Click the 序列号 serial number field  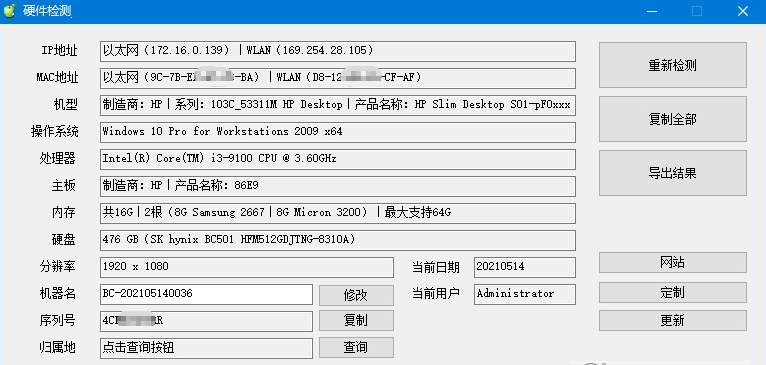point(206,321)
